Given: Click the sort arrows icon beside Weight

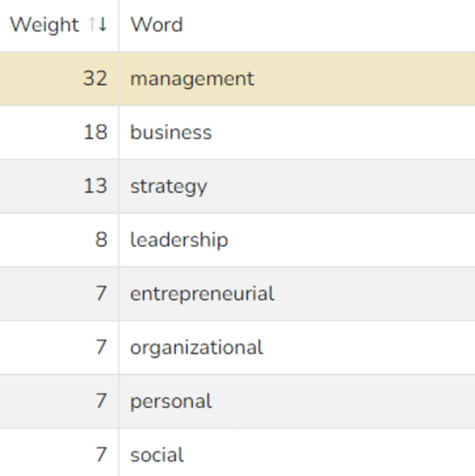Looking at the screenshot, I should point(98,25).
